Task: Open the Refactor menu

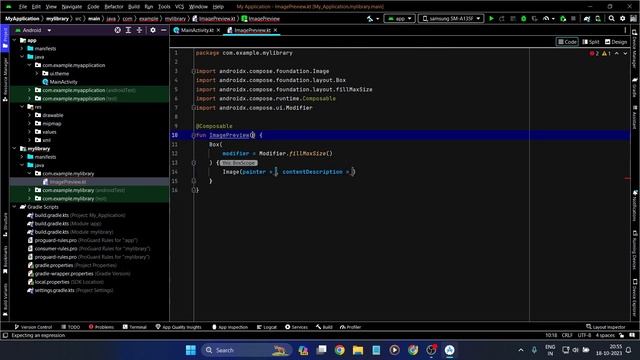Action: (x=113, y=7)
